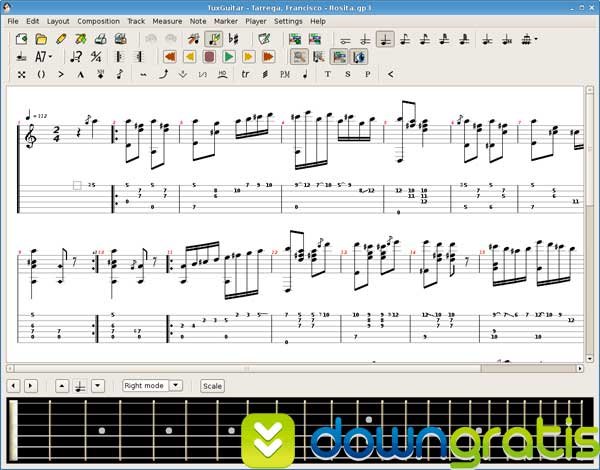Expand the Right mode dropdown
The image size is (600, 470).
coord(175,385)
